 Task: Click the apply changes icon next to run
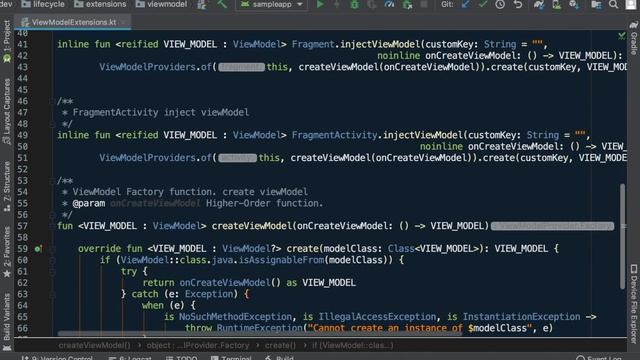pyautogui.click(x=337, y=4)
